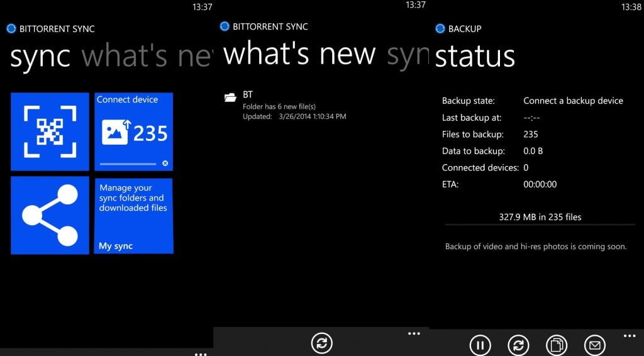Open the ellipsis menu in what's new screen

(414, 333)
